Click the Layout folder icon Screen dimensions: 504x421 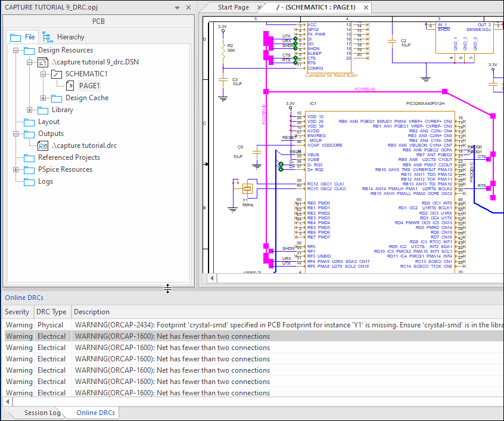pos(29,122)
